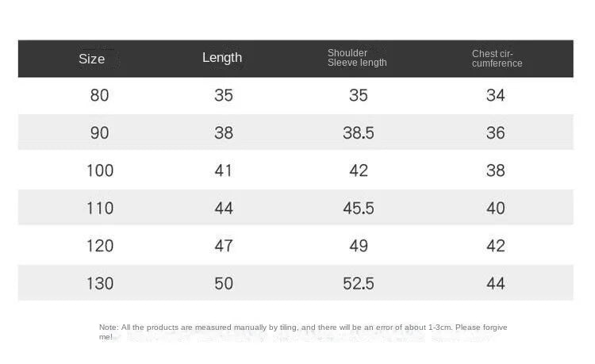Click the measurement error note text
Viewport: 595px width, 364px height.
tap(302, 328)
